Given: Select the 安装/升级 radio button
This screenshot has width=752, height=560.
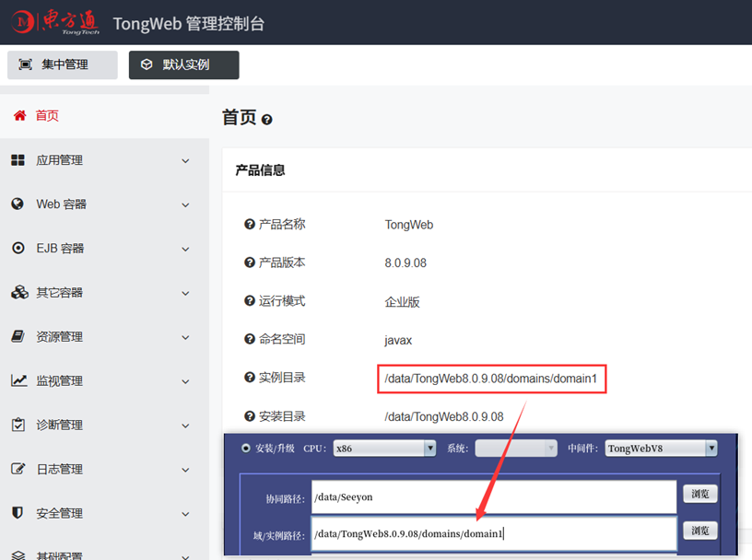Looking at the screenshot, I should (x=246, y=449).
